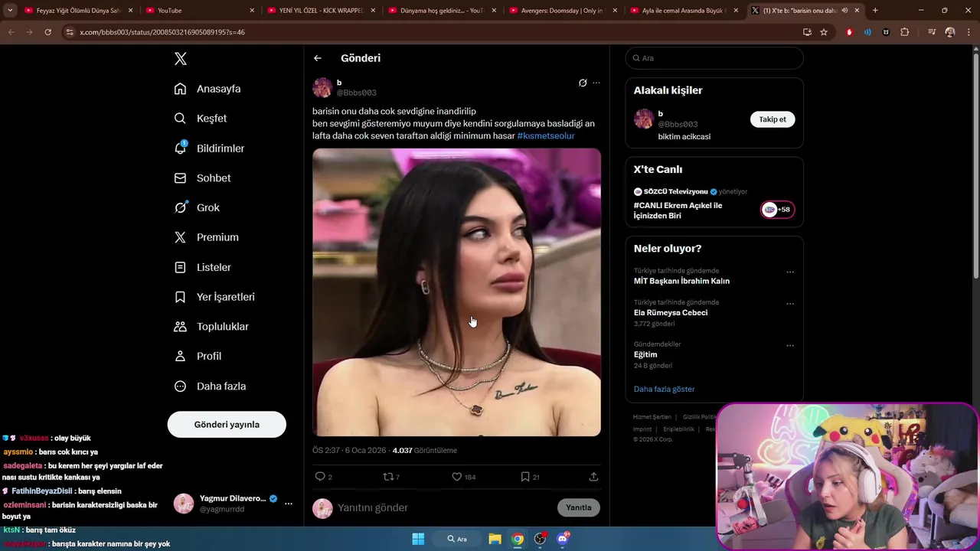Open the SÖZCÜ Televizyonu live broadcast
980x551 pixels.
[x=678, y=210]
